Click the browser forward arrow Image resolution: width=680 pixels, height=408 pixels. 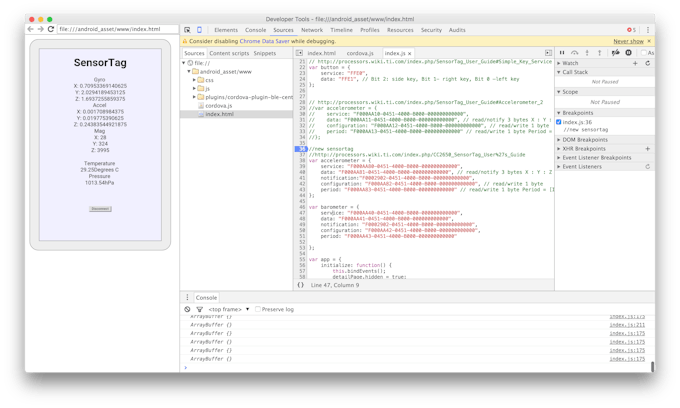(x=40, y=29)
